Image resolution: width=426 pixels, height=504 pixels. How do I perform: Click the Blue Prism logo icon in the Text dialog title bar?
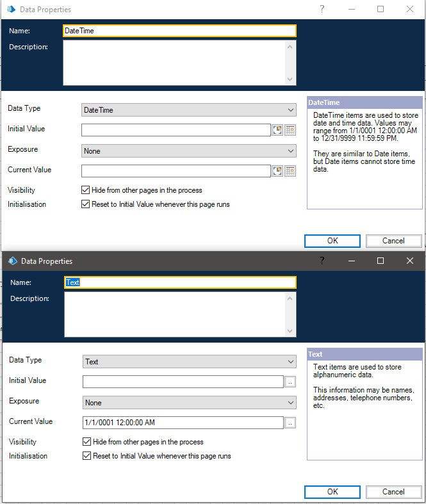(13, 261)
